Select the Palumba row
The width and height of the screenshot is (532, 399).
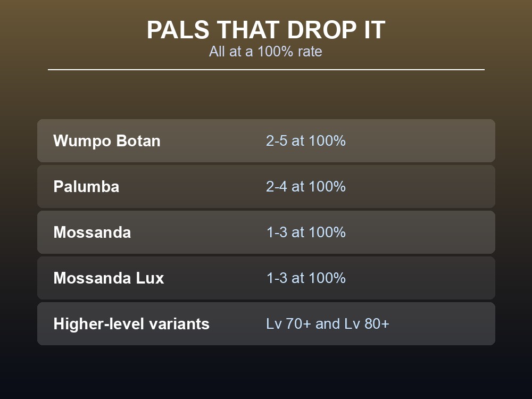point(266,186)
